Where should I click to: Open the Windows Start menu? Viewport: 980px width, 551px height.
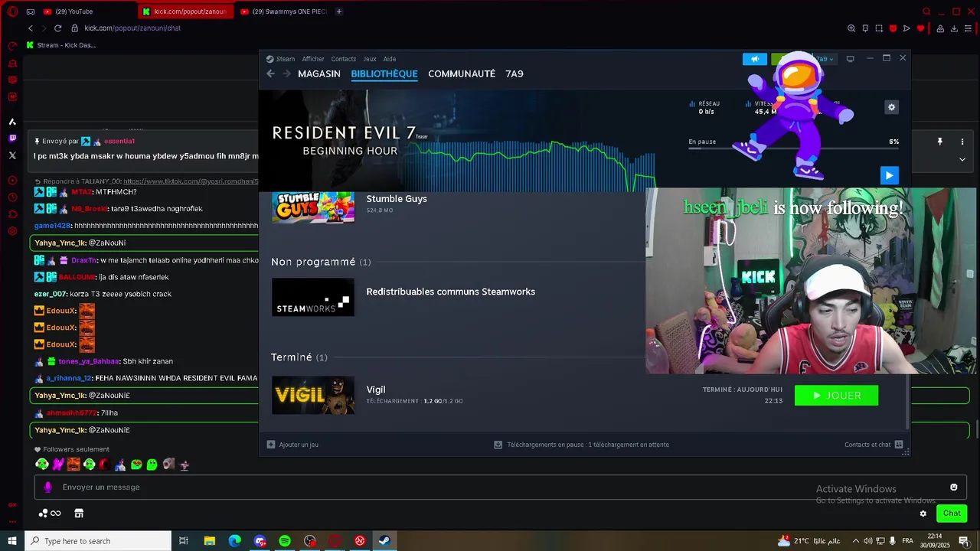[12, 541]
